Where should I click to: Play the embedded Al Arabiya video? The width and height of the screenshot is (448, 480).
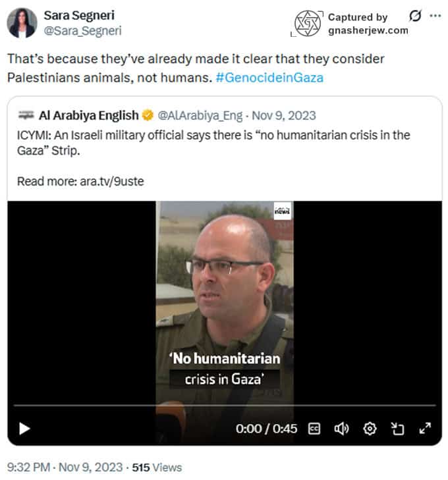tap(24, 428)
